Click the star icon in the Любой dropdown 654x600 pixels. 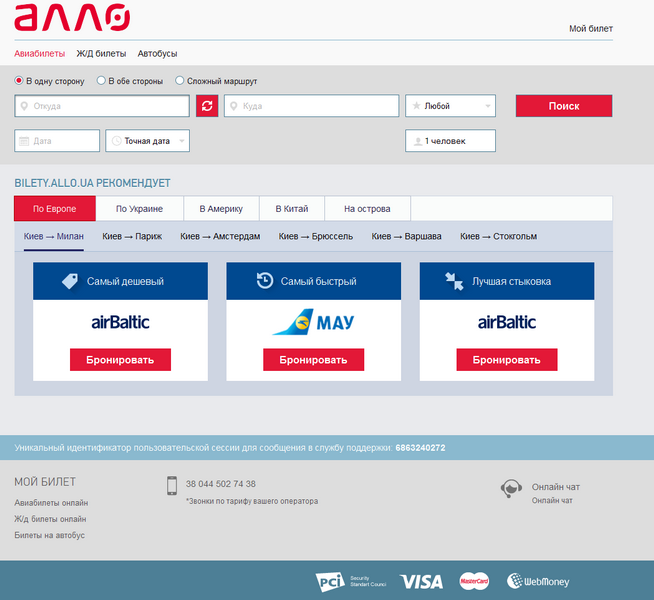tap(416, 106)
